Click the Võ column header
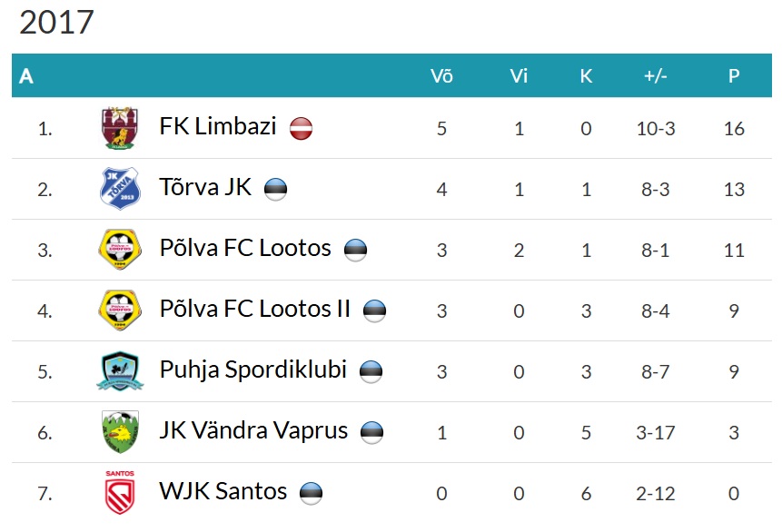 click(441, 76)
